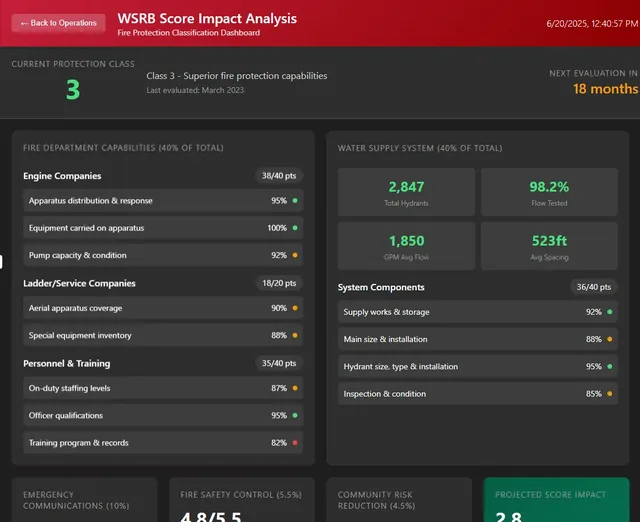The image size is (640, 522).
Task: Click the green protection class number 3
Action: (x=73, y=89)
